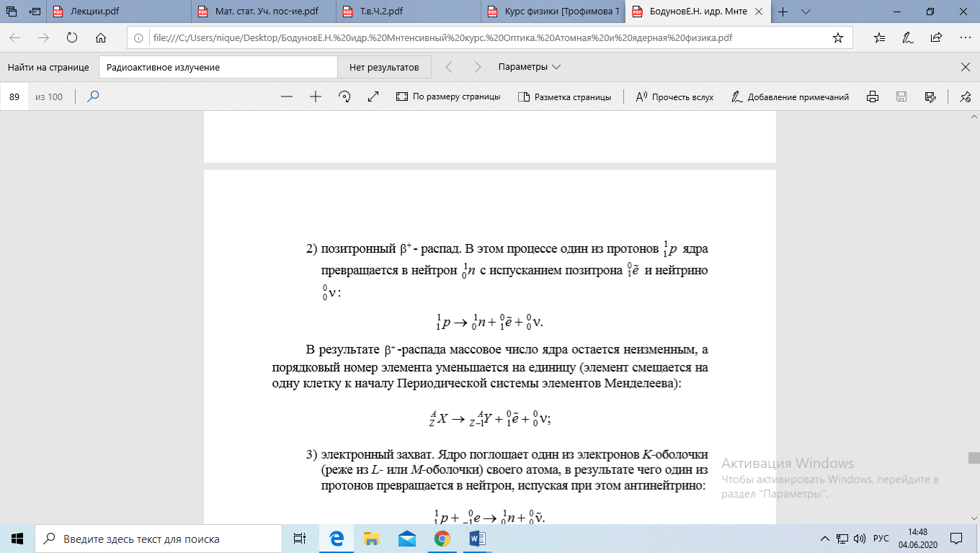
Task: Open PDF search magnifier
Action: coord(93,96)
